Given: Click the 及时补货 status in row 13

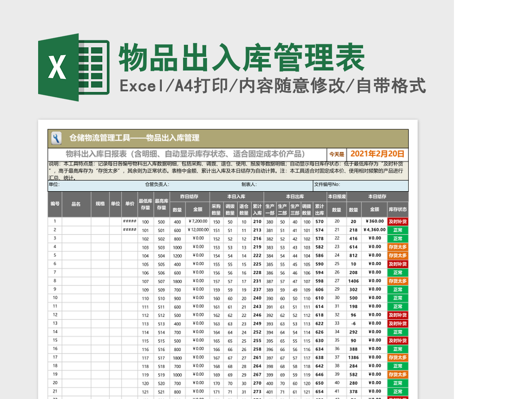Looking at the screenshot, I should click(398, 324).
